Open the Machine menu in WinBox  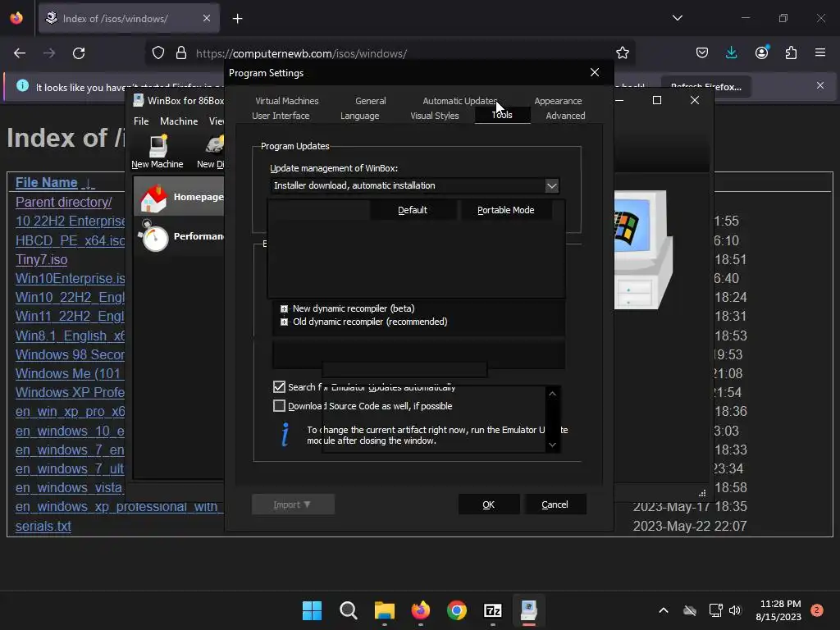(x=179, y=121)
